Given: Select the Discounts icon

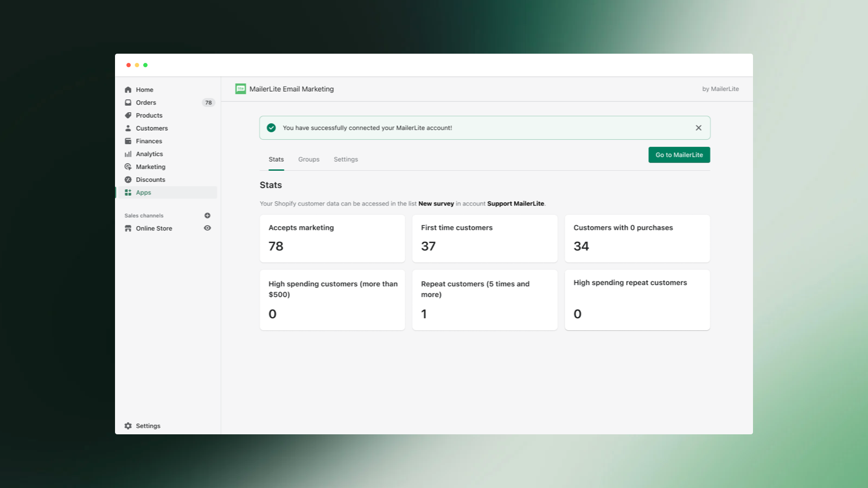Looking at the screenshot, I should point(129,179).
